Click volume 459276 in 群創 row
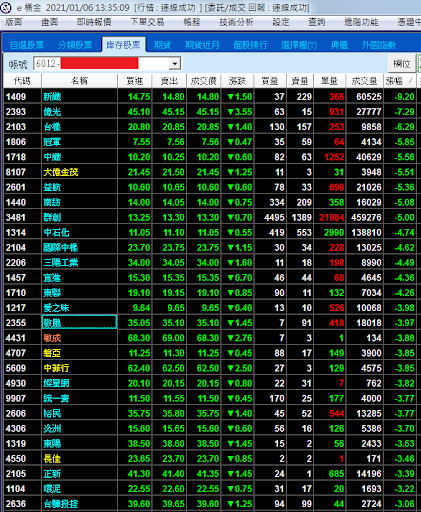Screen dimensions: 421x512 coord(366,218)
